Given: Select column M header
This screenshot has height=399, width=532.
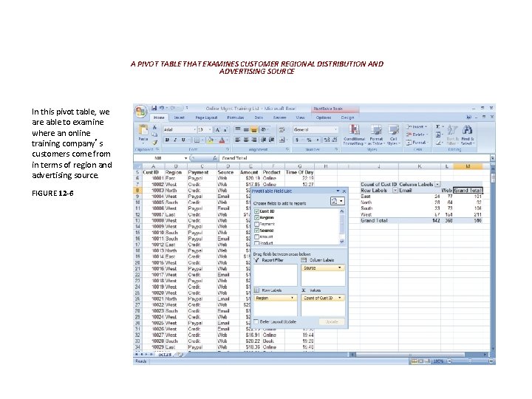Looking at the screenshot, I should click(x=468, y=166).
